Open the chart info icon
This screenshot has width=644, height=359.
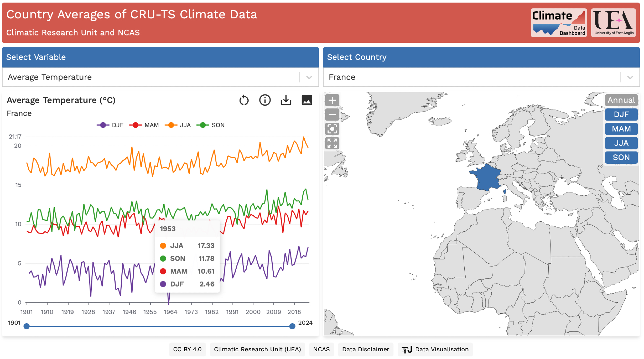[265, 100]
